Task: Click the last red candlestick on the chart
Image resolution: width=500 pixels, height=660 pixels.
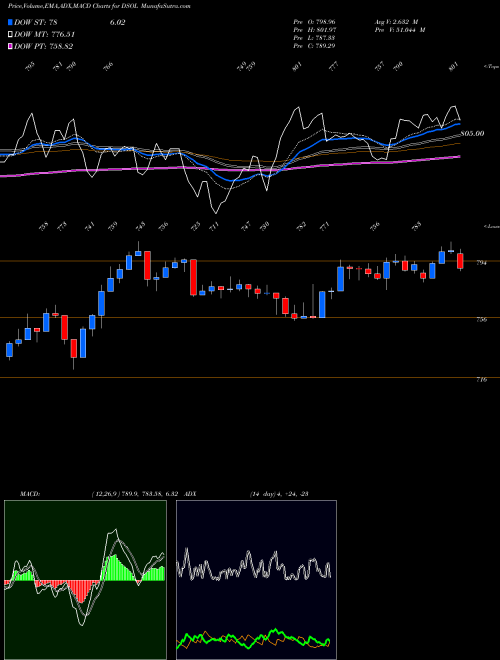Action: (460, 261)
